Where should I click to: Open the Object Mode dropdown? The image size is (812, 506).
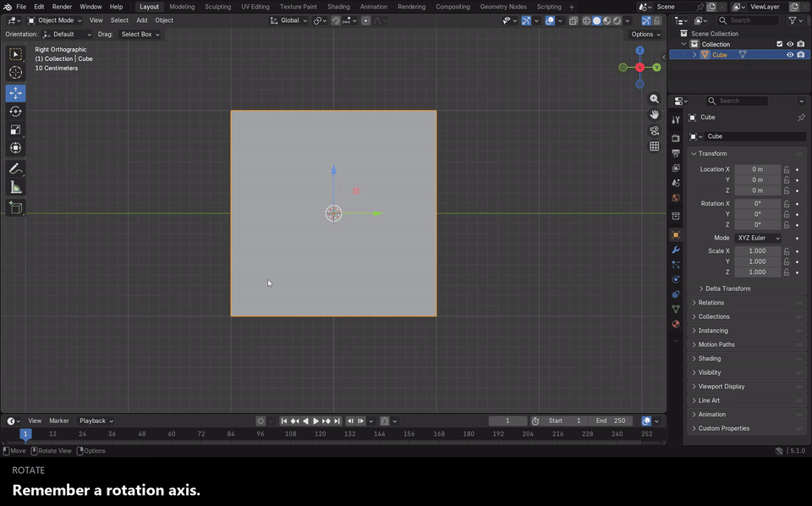click(x=54, y=20)
